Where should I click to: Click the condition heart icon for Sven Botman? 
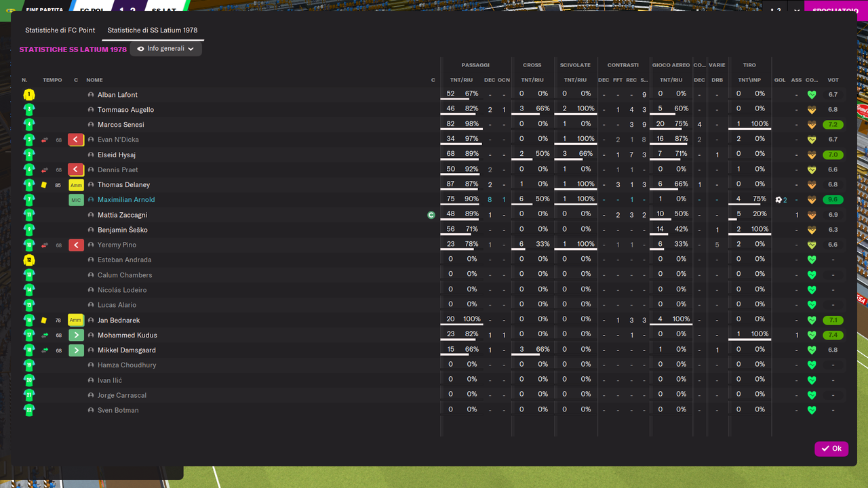click(x=812, y=410)
